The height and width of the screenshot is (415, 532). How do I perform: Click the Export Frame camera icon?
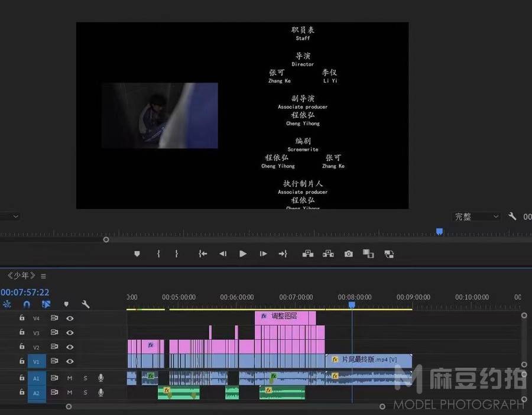(x=348, y=254)
